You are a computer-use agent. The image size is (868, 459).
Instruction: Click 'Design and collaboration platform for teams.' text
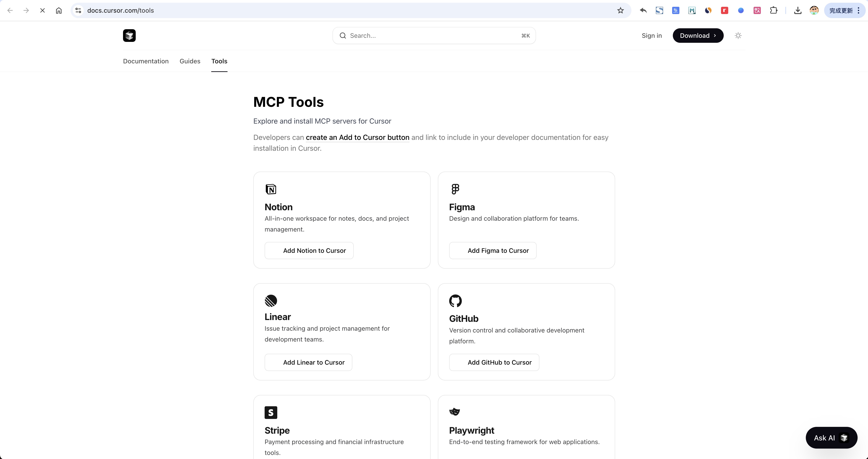(514, 219)
